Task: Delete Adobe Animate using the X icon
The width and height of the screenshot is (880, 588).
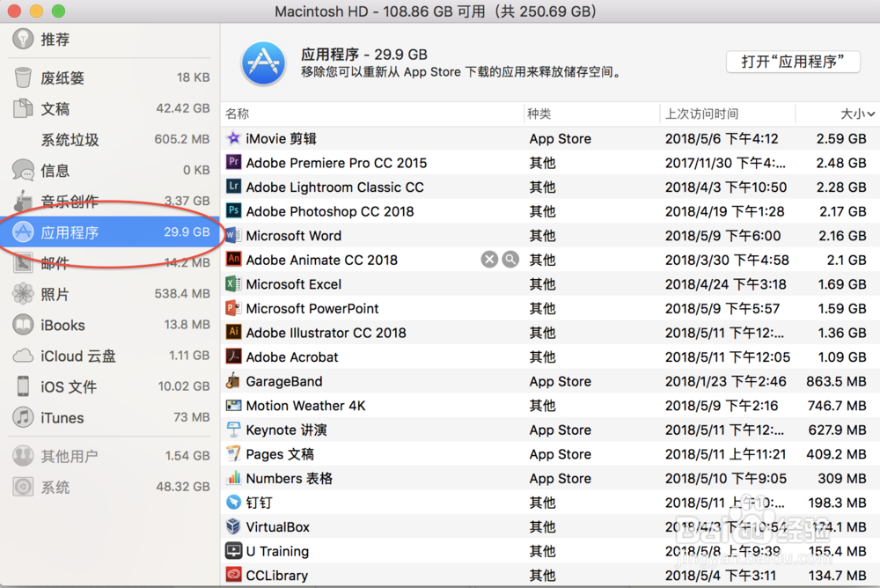Action: pyautogui.click(x=489, y=260)
